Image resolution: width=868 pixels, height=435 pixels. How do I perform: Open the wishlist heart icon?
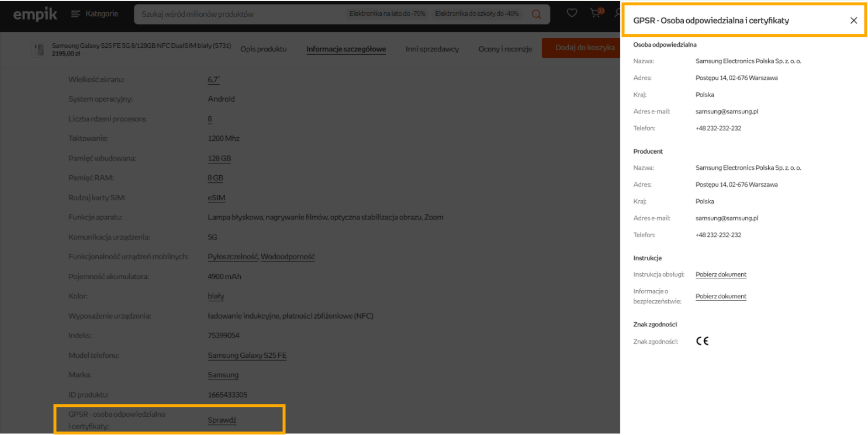coord(572,13)
